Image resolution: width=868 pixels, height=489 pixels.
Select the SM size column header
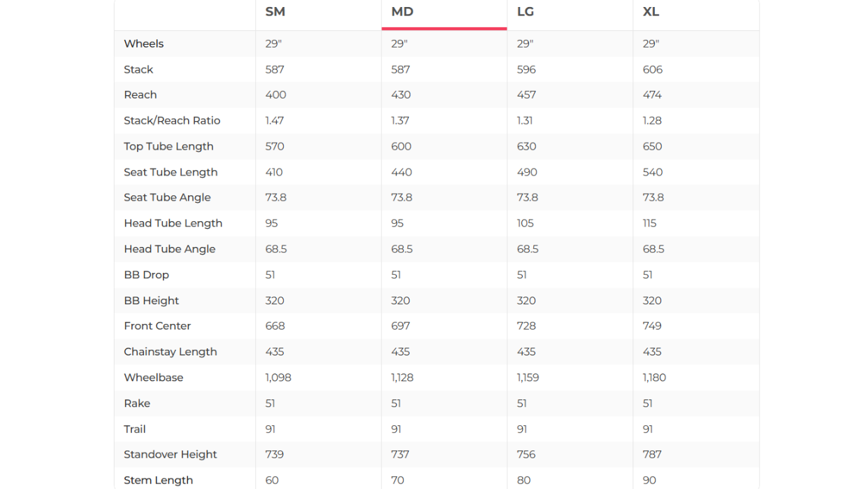(x=275, y=12)
